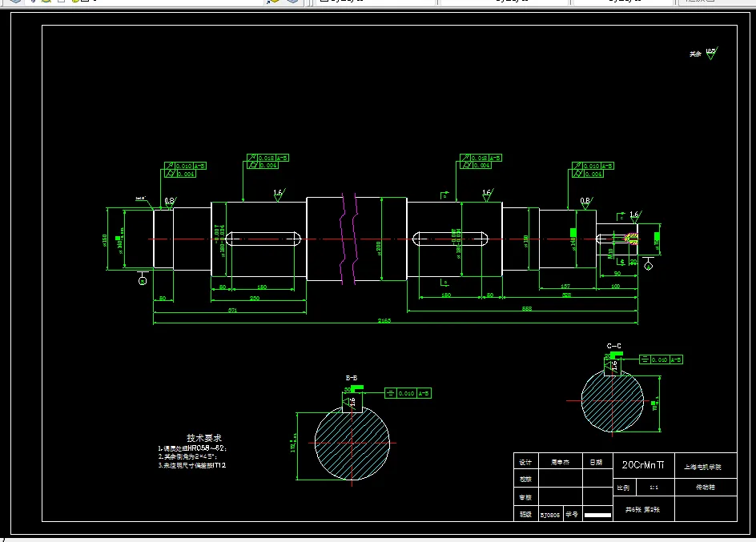The width and height of the screenshot is (756, 542).
Task: Select the 157 length dimension
Action: [x=565, y=286]
